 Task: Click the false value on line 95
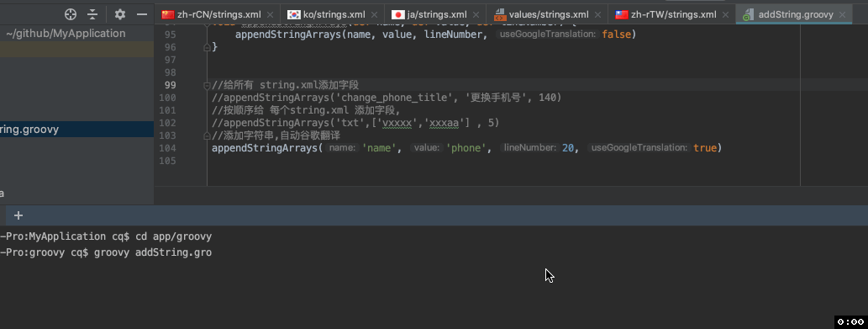coord(616,34)
